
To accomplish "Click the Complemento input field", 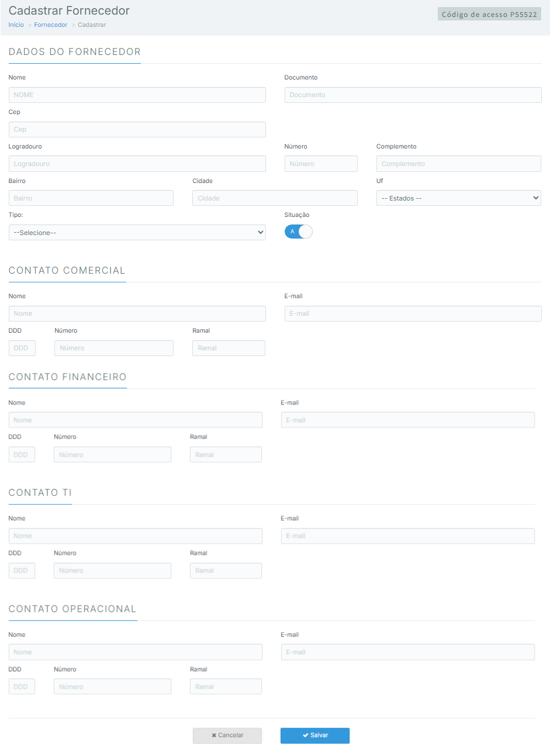I will [459, 164].
